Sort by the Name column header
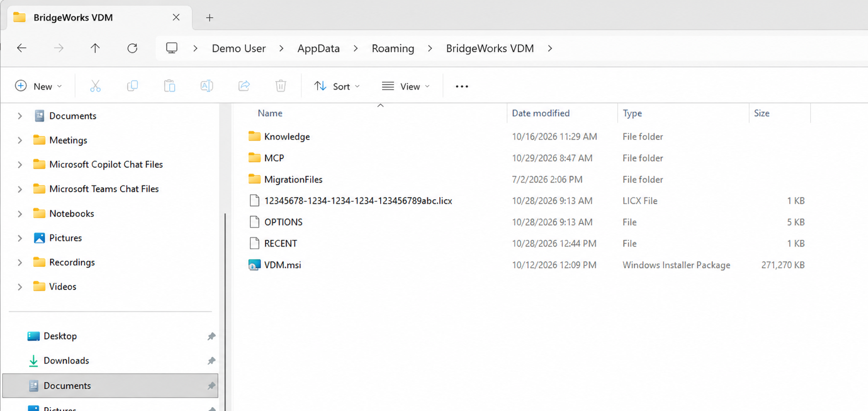The image size is (868, 411). pos(270,113)
